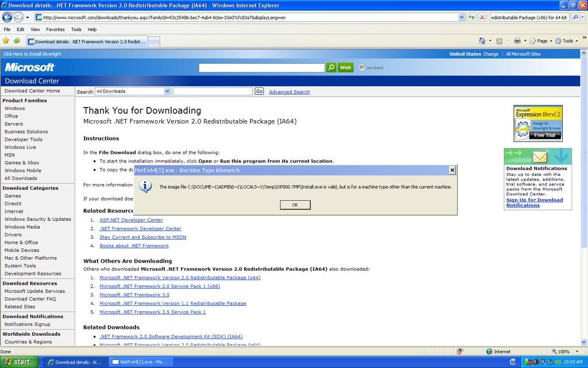Click the RSS Feeds icon in command bar
Viewport: 588px width, 368px height.
[x=499, y=41]
